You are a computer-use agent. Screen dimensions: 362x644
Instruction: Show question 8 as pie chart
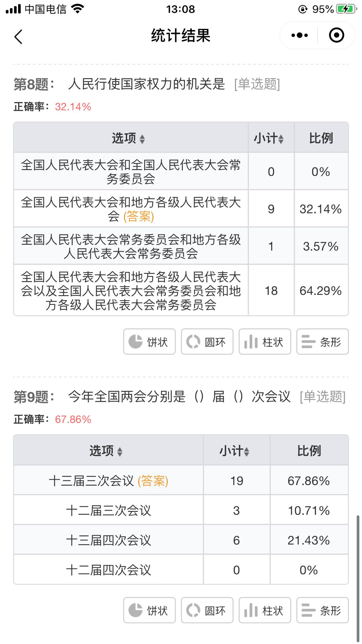click(149, 342)
